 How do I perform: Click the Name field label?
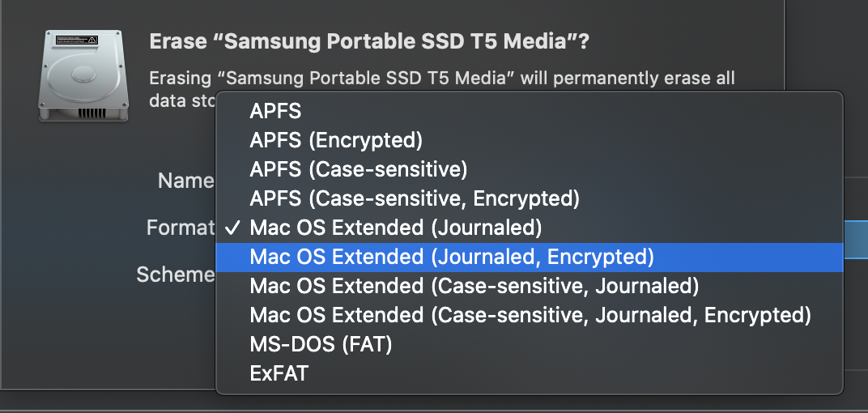click(x=185, y=181)
